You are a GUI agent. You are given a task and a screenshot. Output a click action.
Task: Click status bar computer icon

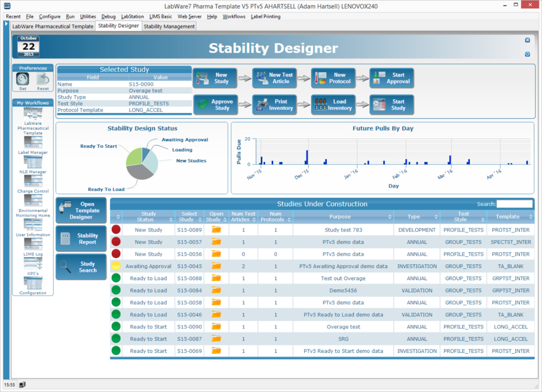click(22, 384)
